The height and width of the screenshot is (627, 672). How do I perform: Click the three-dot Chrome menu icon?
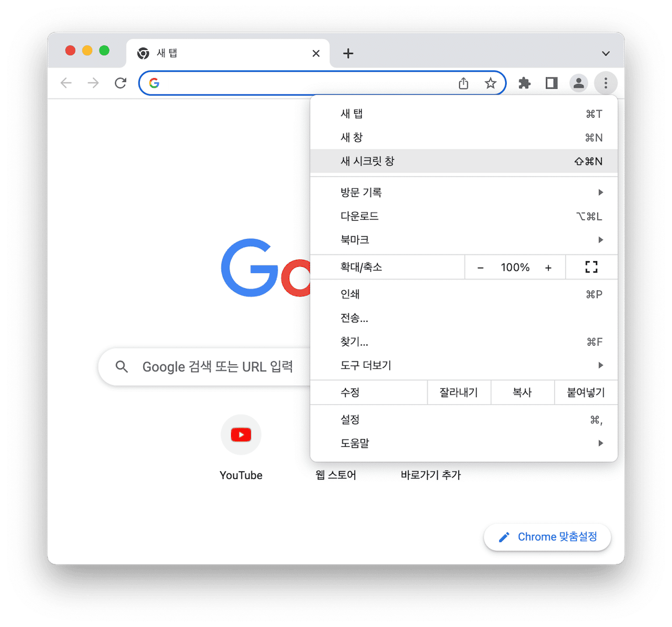606,83
